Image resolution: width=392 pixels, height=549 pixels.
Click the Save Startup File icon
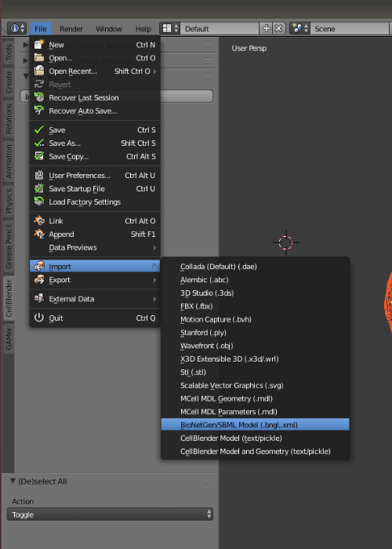point(39,188)
